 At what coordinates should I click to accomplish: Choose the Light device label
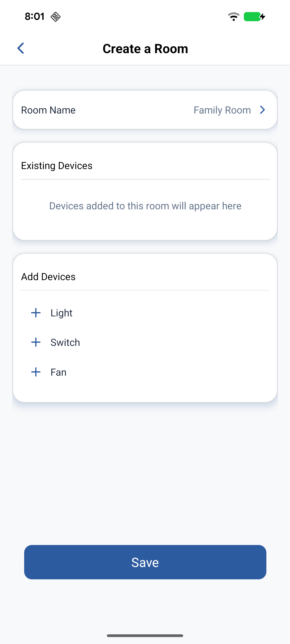click(x=61, y=313)
